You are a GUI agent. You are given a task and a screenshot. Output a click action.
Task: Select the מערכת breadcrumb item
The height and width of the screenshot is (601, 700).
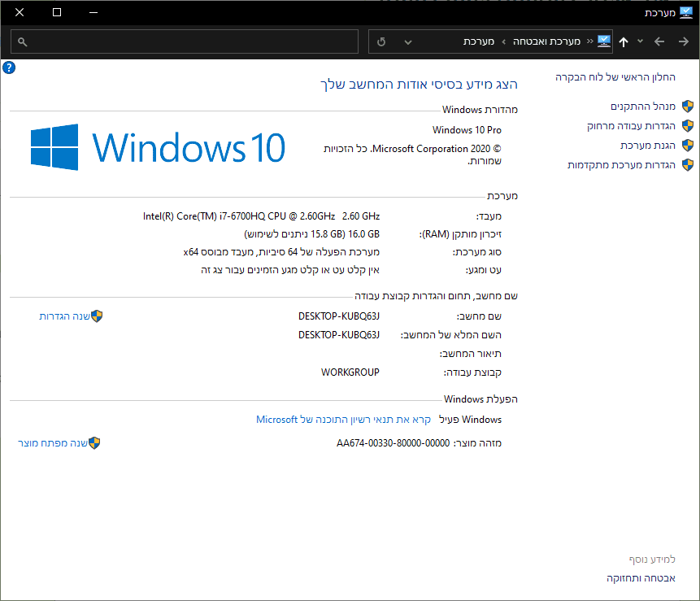(479, 41)
